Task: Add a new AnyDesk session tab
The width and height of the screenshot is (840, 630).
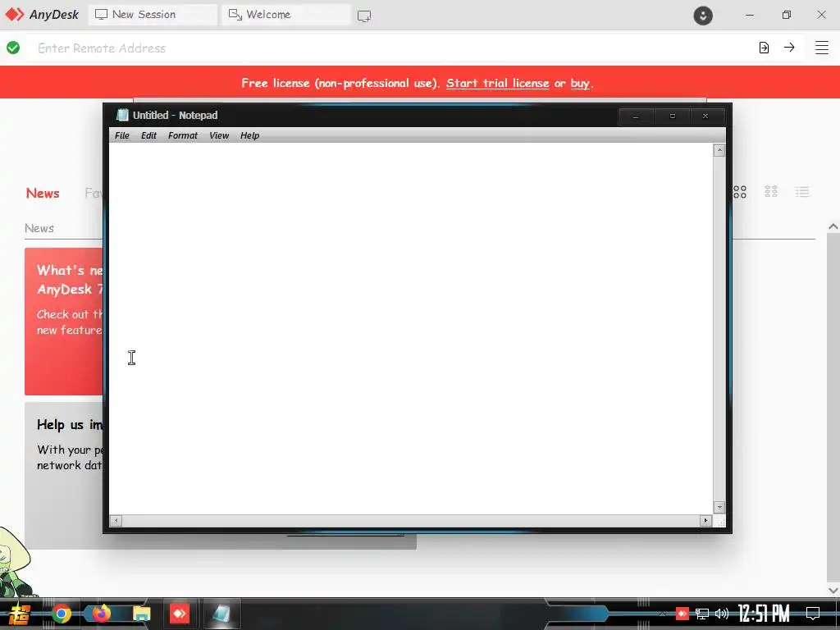Action: pyautogui.click(x=364, y=16)
